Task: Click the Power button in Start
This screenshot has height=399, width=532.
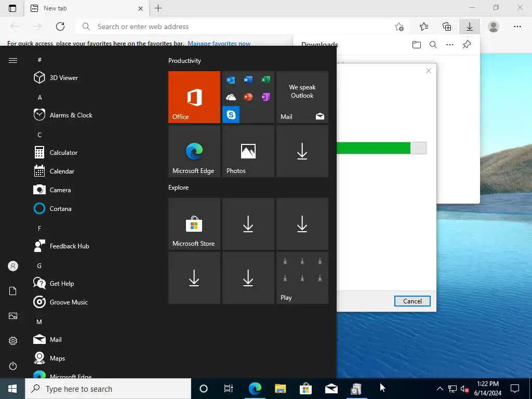Action: 13,366
